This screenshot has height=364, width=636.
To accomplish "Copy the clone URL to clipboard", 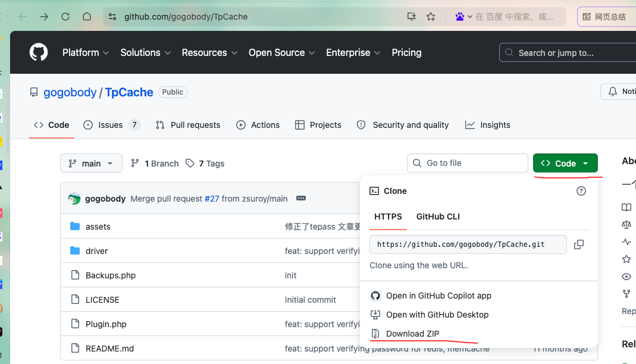I will pyautogui.click(x=579, y=244).
